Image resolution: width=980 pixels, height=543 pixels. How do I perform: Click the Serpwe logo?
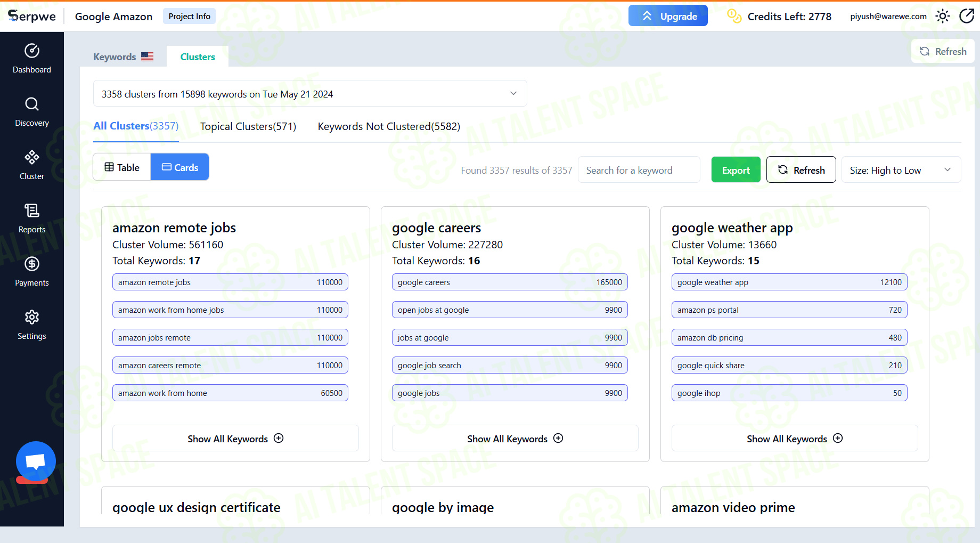click(32, 16)
